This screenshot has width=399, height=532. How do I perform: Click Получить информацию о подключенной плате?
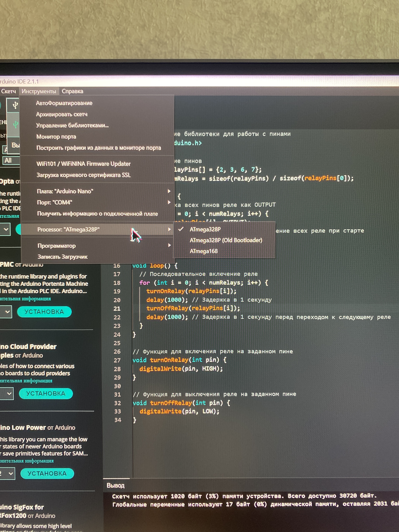click(x=97, y=214)
